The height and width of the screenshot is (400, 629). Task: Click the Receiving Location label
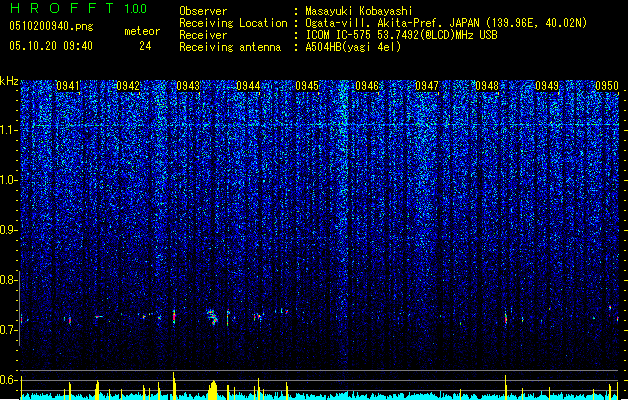pyautogui.click(x=233, y=23)
